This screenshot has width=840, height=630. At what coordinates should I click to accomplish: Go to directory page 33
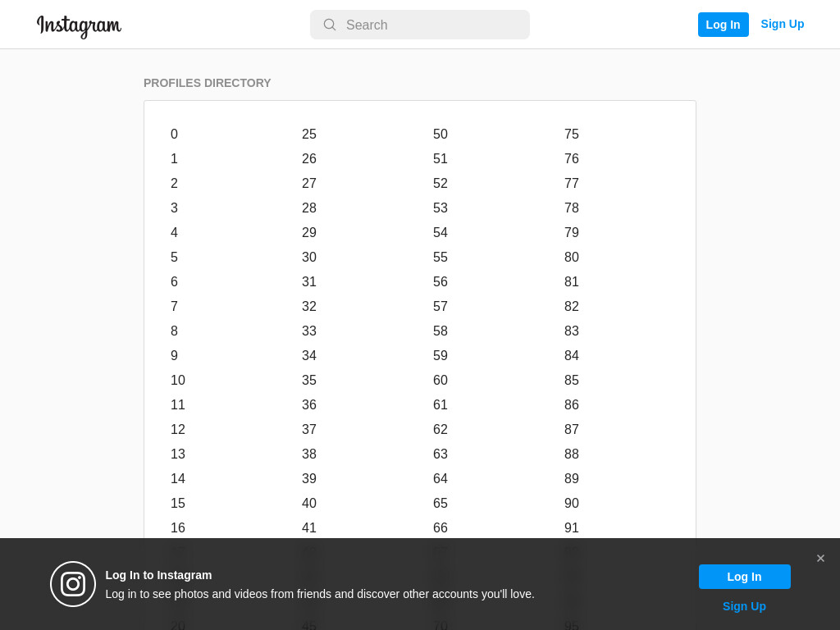pos(309,331)
